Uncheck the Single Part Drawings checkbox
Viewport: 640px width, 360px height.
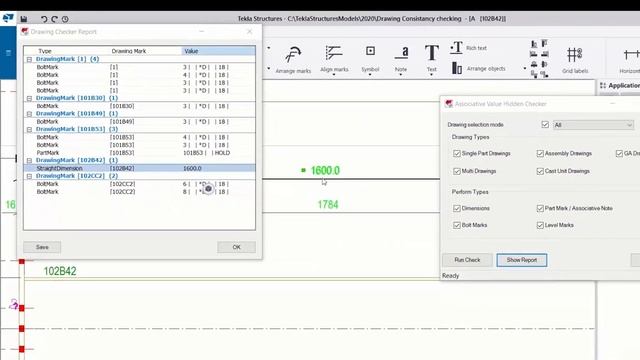click(x=457, y=153)
